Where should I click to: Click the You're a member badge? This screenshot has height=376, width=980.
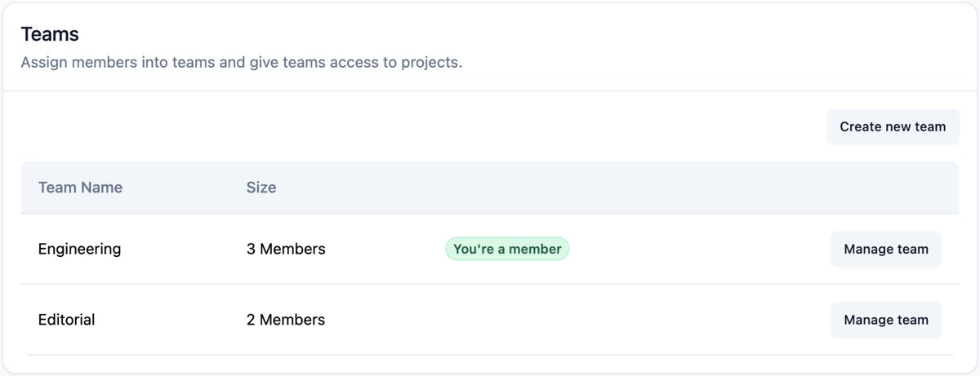tap(507, 250)
